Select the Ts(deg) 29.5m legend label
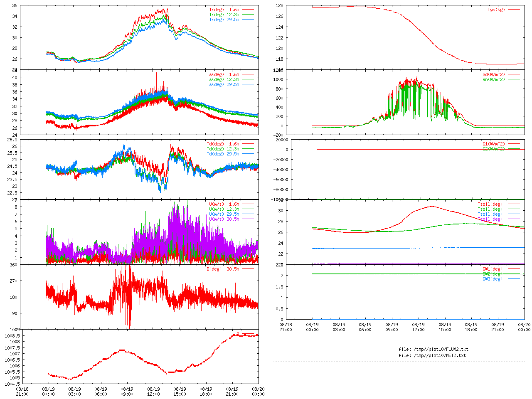This screenshot has width=532, height=399. 223,85
